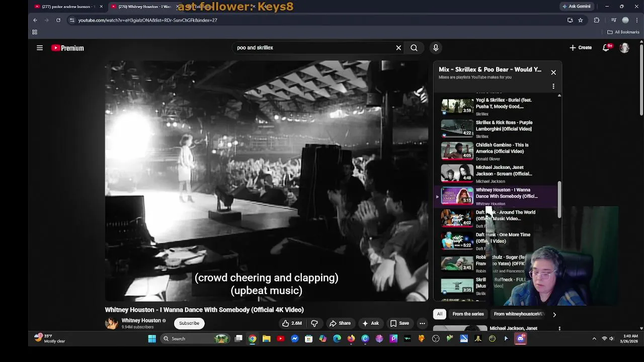Open site information icon in address bar
This screenshot has height=362, width=644.
click(x=72, y=20)
